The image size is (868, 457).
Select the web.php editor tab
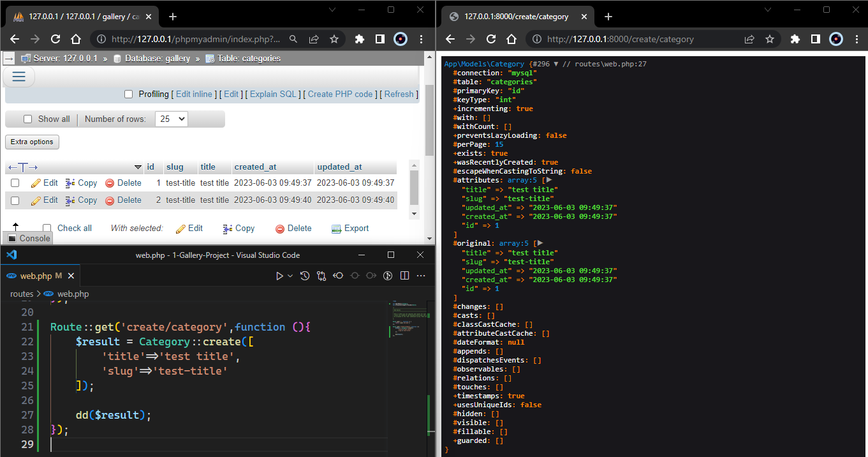point(41,276)
